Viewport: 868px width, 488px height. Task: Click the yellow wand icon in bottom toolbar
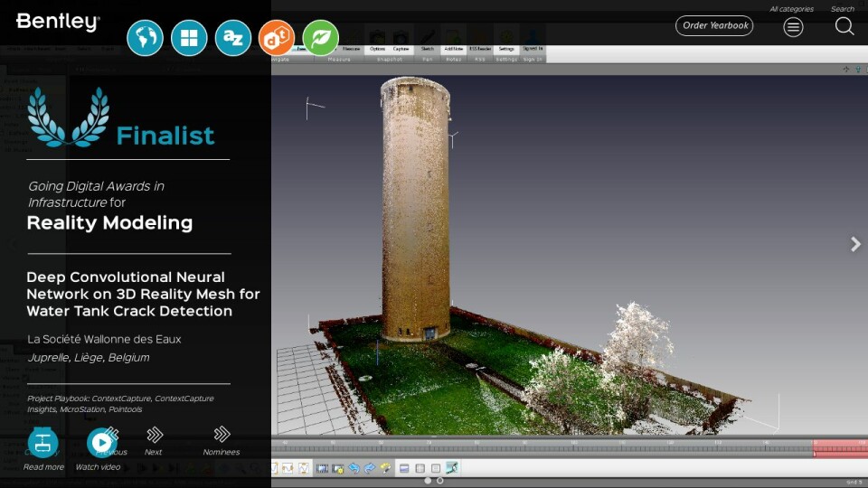[385, 468]
